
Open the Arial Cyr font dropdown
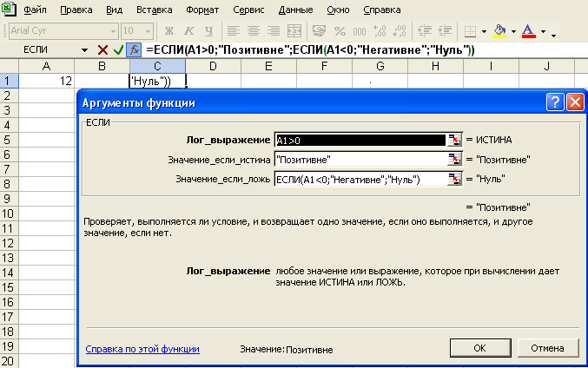click(113, 31)
